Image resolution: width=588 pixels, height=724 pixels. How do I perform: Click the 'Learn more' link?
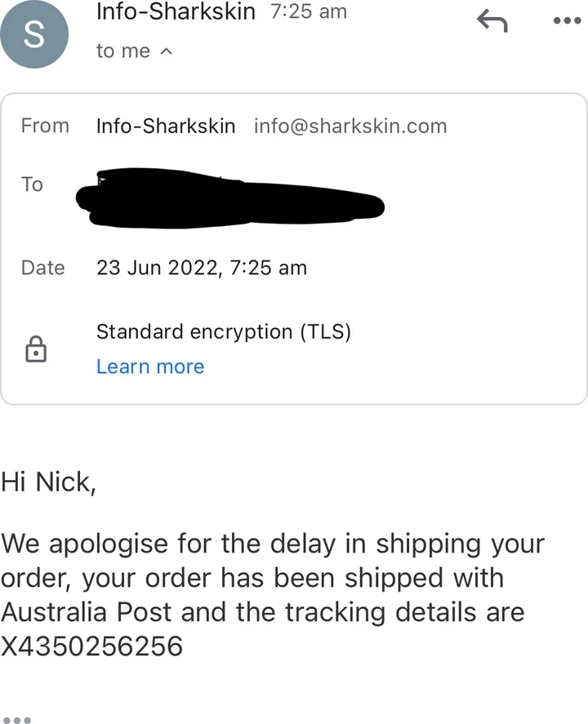150,366
